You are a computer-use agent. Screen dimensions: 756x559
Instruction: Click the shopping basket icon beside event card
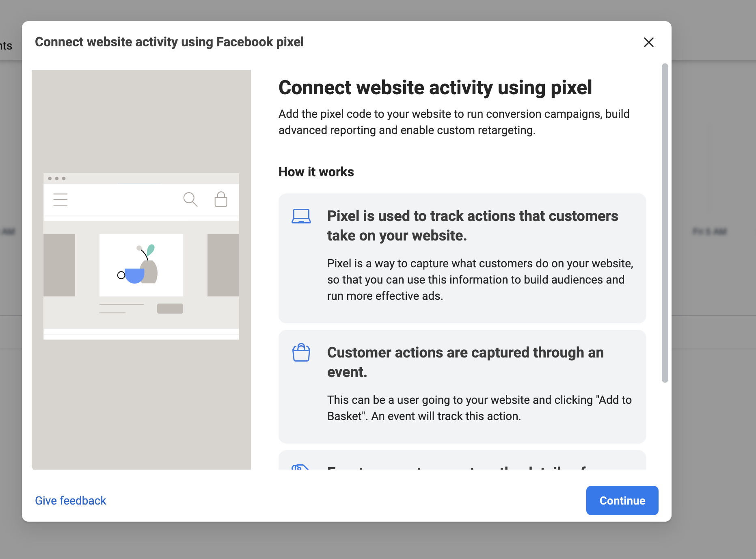301,352
